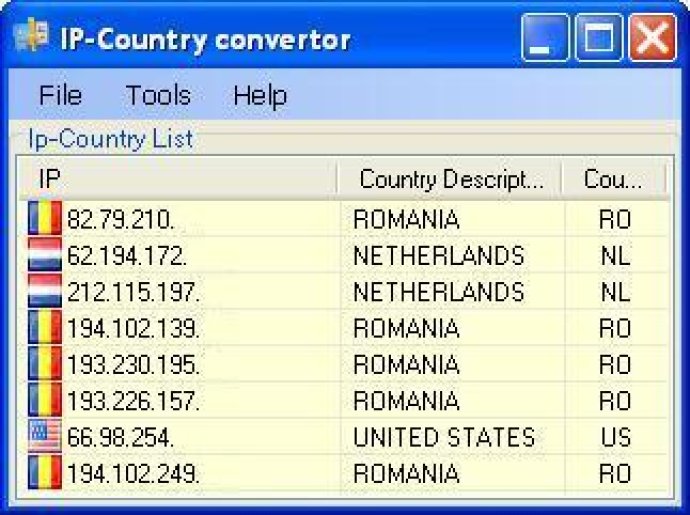The width and height of the screenshot is (690, 515).
Task: Click the RO code in the 194.102.139. row
Action: tap(615, 328)
